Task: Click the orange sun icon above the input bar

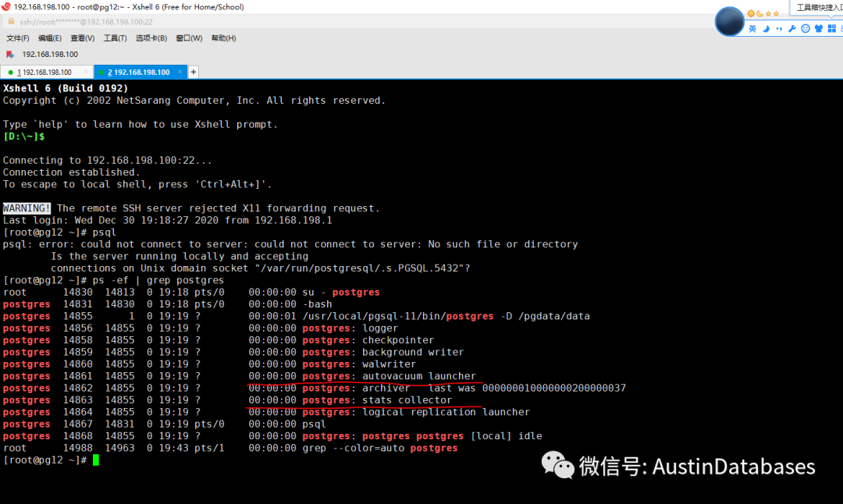Action: pyautogui.click(x=751, y=13)
